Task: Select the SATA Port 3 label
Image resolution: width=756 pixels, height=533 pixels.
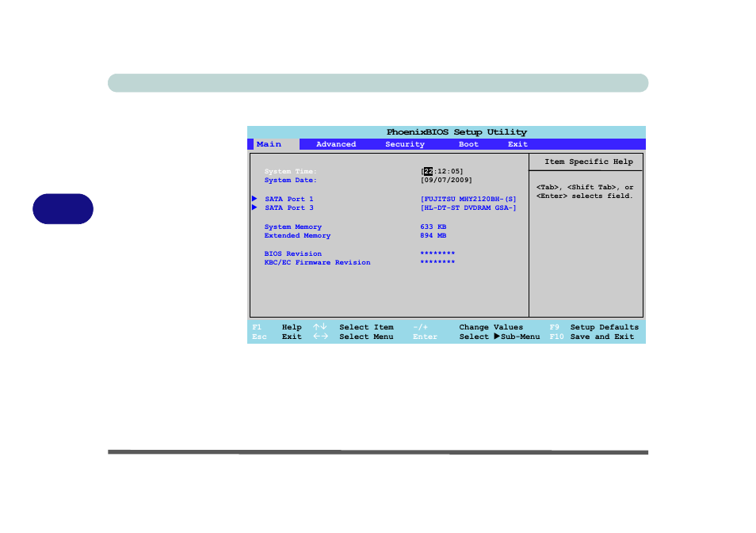Action: click(288, 207)
